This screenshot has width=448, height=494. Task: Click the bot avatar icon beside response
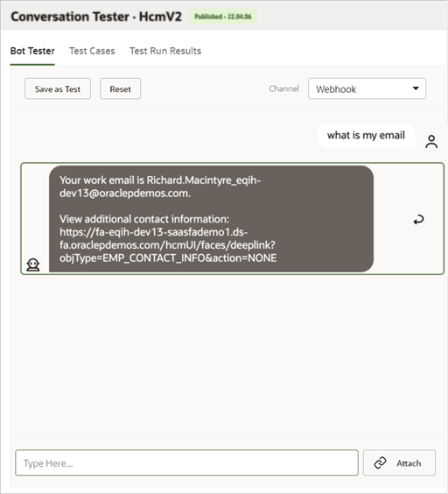coord(33,265)
